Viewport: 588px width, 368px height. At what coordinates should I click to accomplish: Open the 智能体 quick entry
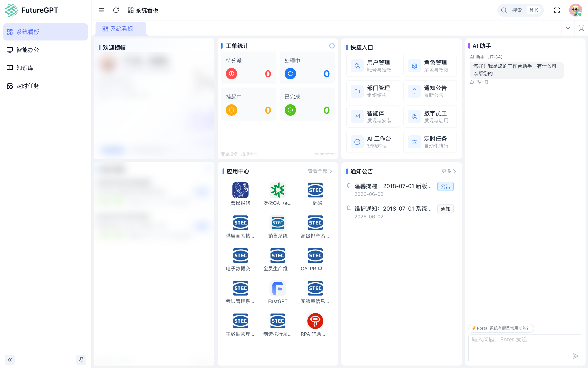373,117
